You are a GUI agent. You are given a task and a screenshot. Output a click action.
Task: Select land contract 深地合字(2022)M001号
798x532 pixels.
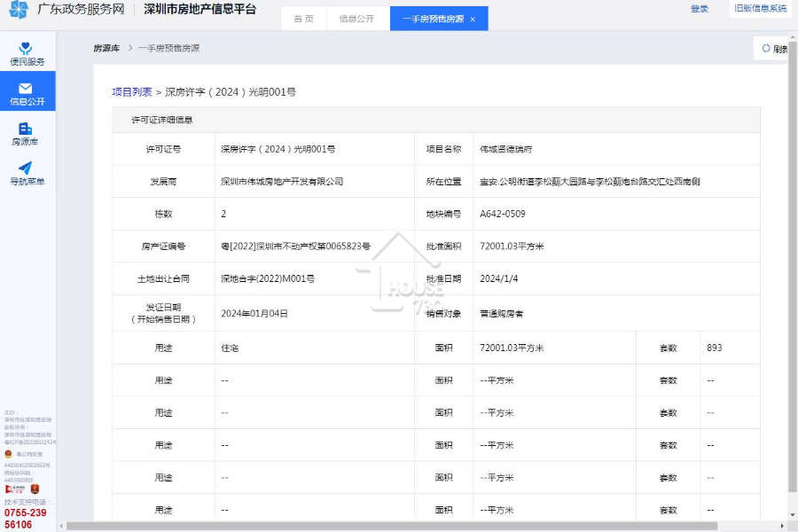(268, 279)
